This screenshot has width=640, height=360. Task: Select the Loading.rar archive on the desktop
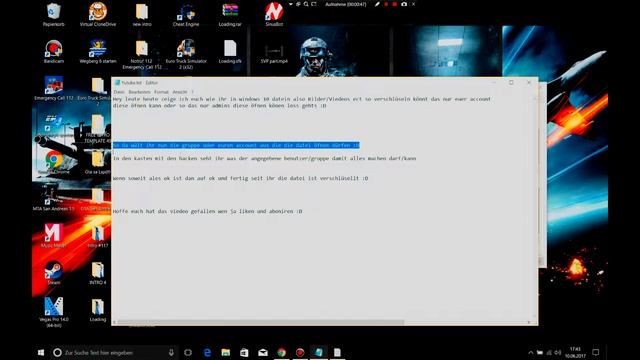[x=230, y=14]
